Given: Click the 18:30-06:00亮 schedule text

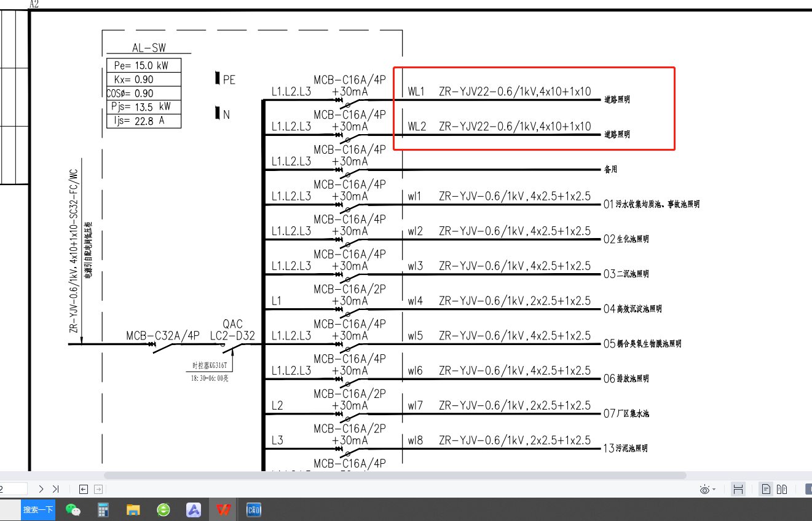Looking at the screenshot, I should (x=210, y=379).
